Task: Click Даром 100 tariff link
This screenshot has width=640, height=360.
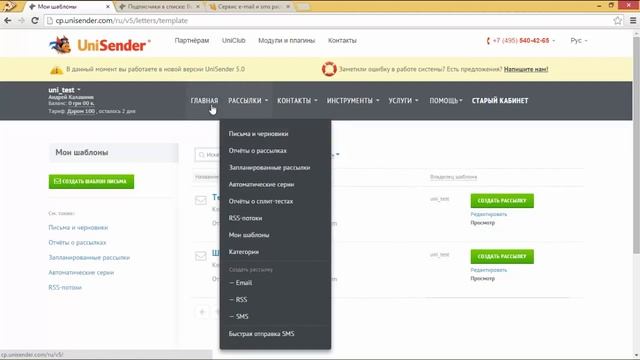Action: point(81,111)
